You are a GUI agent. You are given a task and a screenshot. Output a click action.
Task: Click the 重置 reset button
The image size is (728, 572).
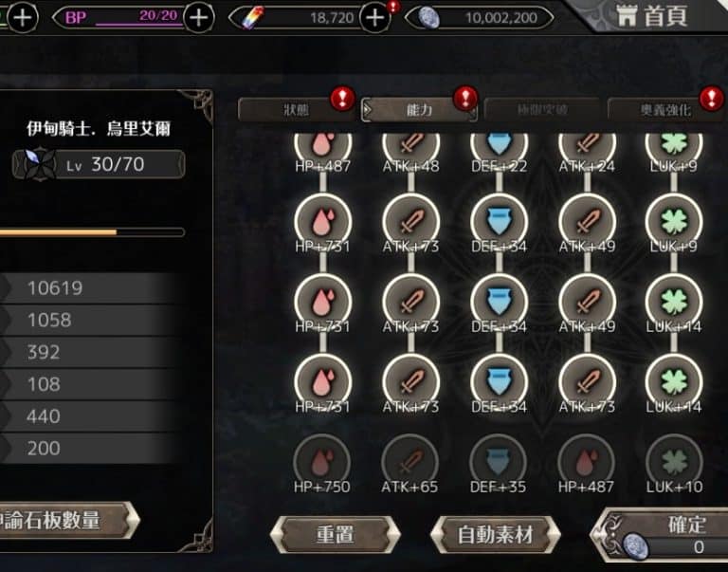point(335,534)
